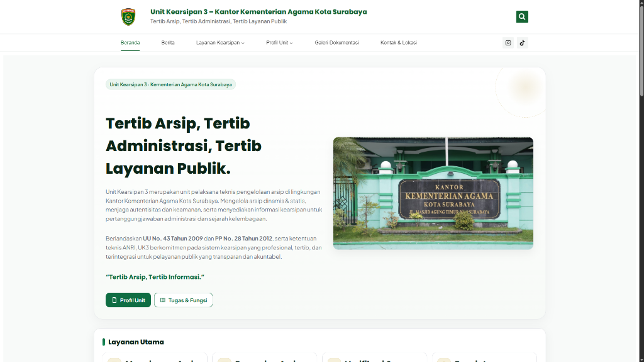This screenshot has height=362, width=644.
Task: Click the header subtitle Tertib Arsip, Tertib Administrasi
Action: 218,21
